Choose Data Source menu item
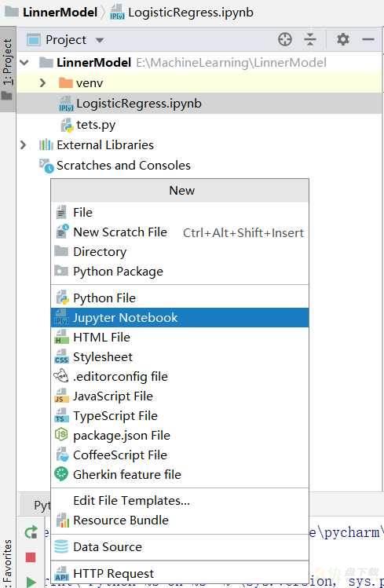This screenshot has height=588, width=384. (x=180, y=546)
